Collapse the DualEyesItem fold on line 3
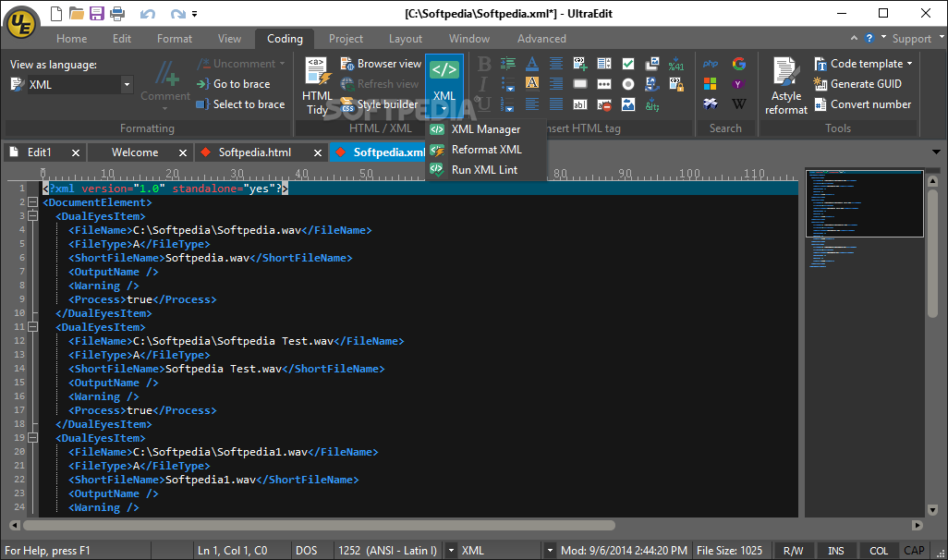Viewport: 948px width, 560px height. pos(32,216)
